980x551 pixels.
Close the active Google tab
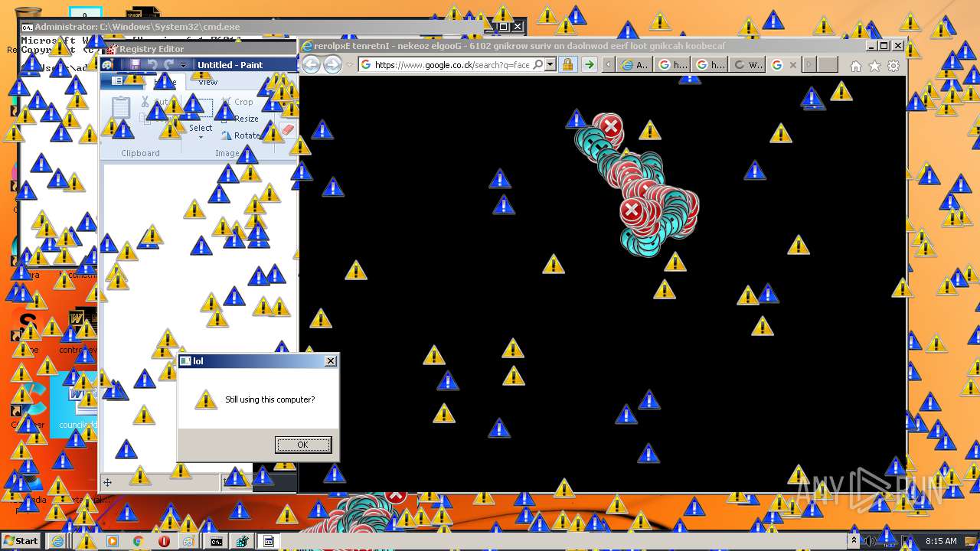793,65
